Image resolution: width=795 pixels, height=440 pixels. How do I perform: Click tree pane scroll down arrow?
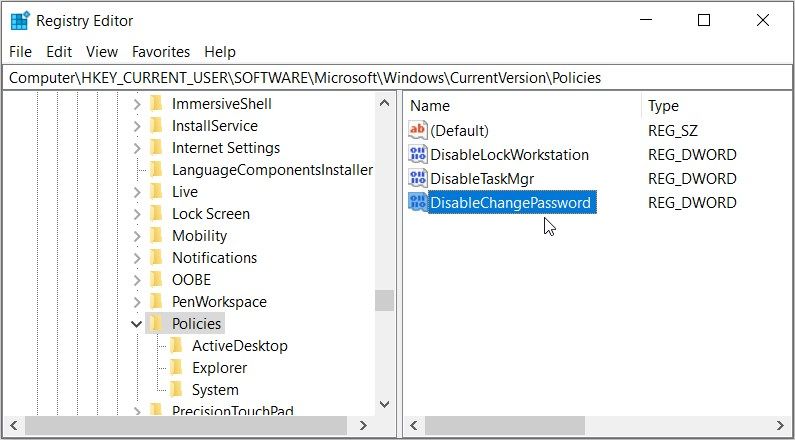point(384,404)
